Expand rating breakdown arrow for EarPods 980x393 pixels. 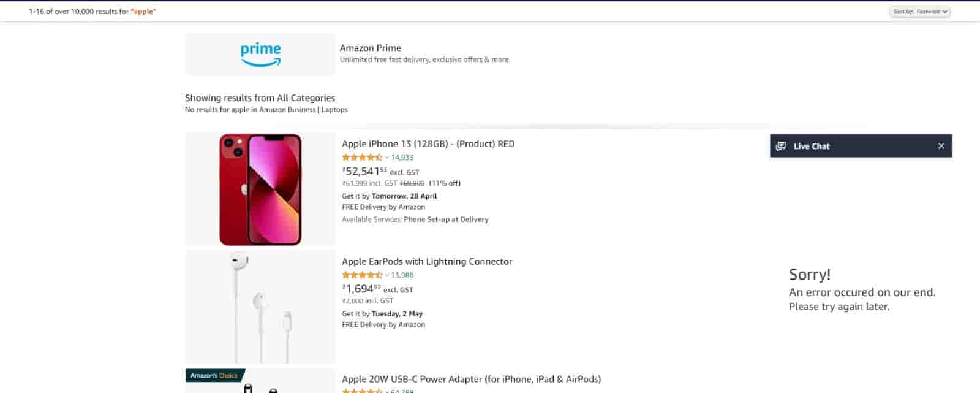point(387,275)
